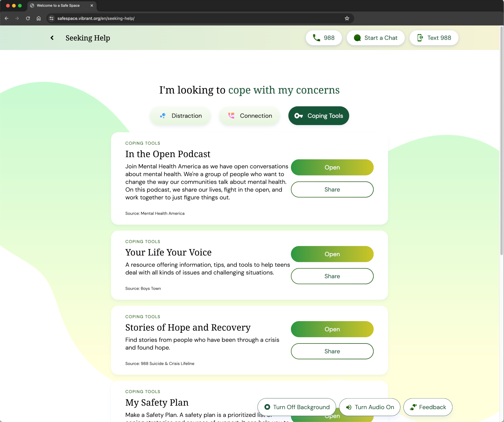Reload the page in the browser

pyautogui.click(x=28, y=19)
